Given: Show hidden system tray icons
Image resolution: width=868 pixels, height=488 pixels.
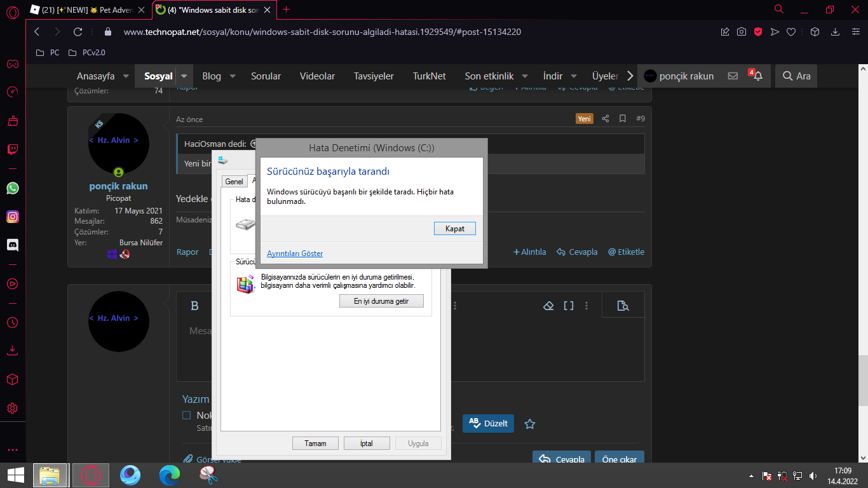Looking at the screenshot, I should (752, 475).
